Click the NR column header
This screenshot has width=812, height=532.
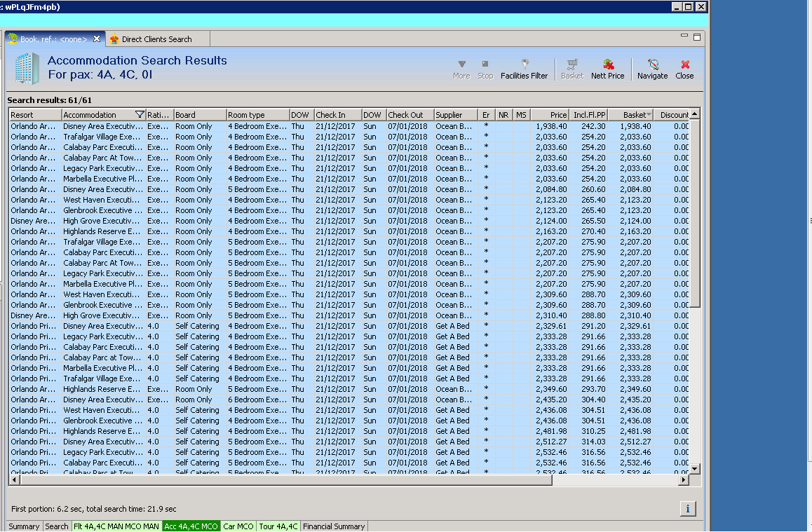coord(503,115)
